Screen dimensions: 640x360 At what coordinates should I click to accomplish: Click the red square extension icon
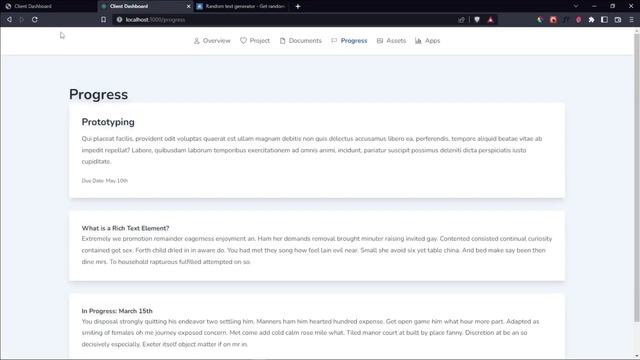point(553,20)
